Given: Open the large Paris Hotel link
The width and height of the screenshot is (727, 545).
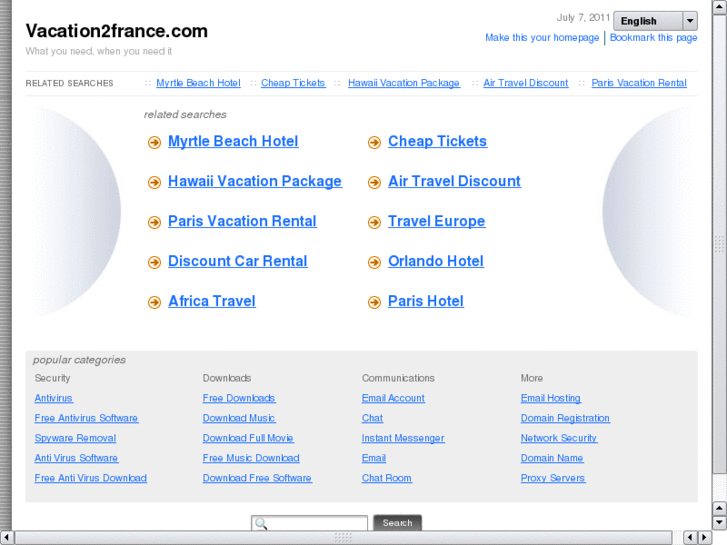Looking at the screenshot, I should tap(426, 301).
